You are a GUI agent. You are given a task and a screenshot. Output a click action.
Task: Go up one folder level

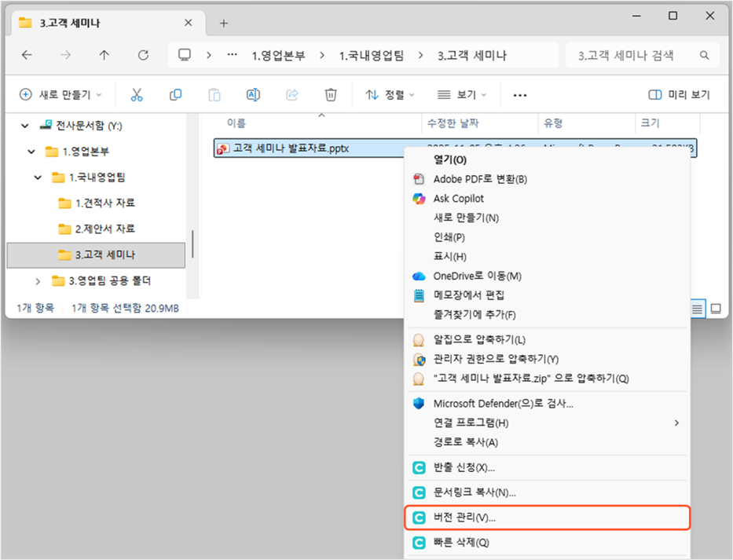(104, 55)
